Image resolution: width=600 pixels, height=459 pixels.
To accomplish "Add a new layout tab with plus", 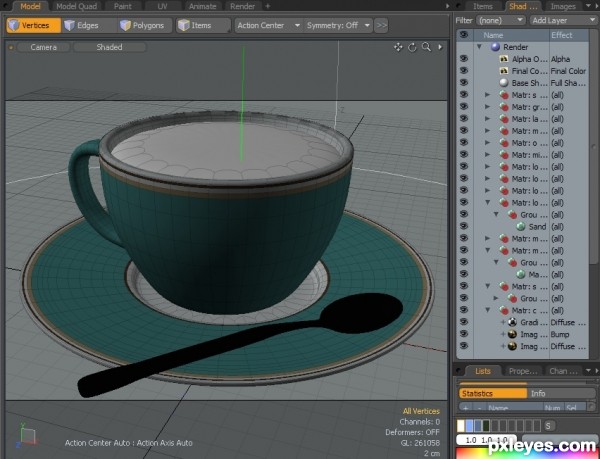I will coord(268,6).
